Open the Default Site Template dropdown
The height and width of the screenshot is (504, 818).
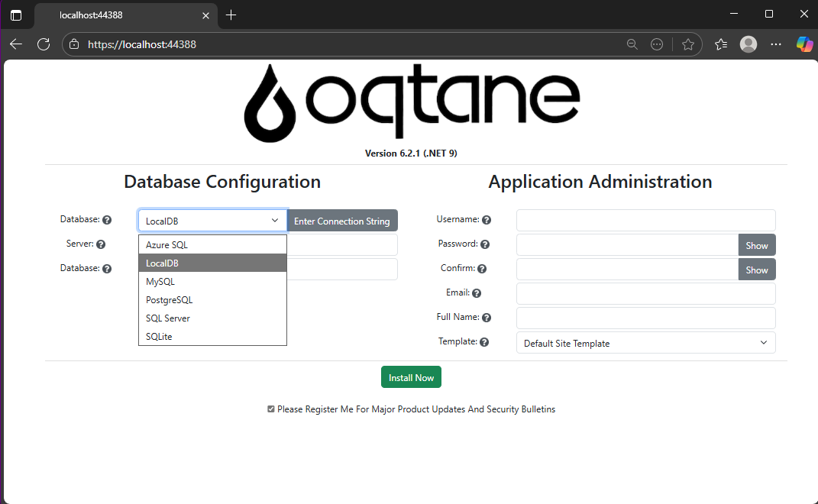click(x=645, y=343)
